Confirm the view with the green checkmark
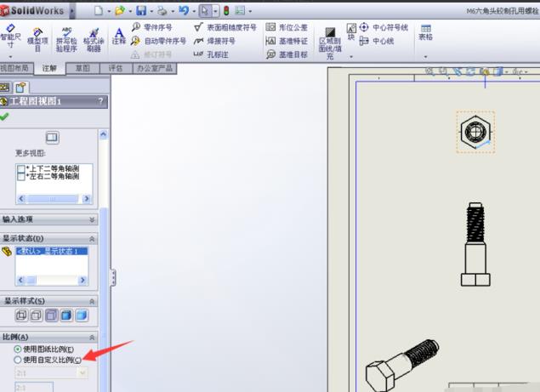Screen dimensions: 540x392 click(4, 116)
